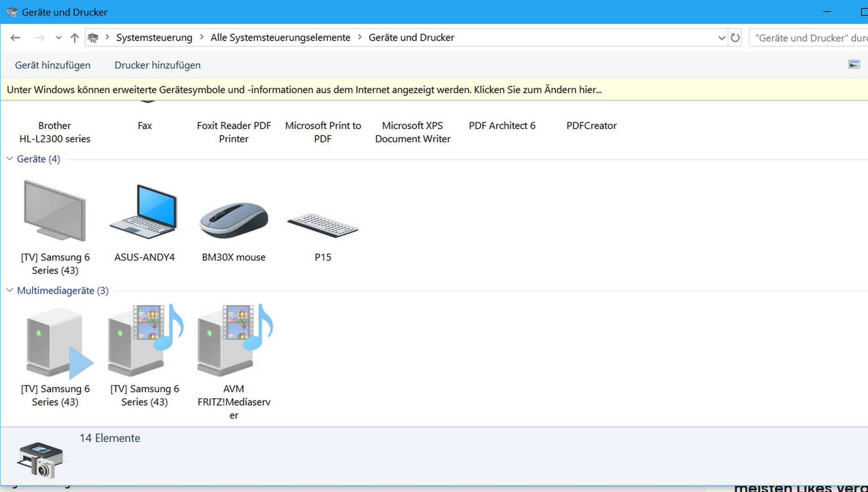Click the control panel icon in address bar
Viewport: 868px width, 492px height.
coord(93,38)
